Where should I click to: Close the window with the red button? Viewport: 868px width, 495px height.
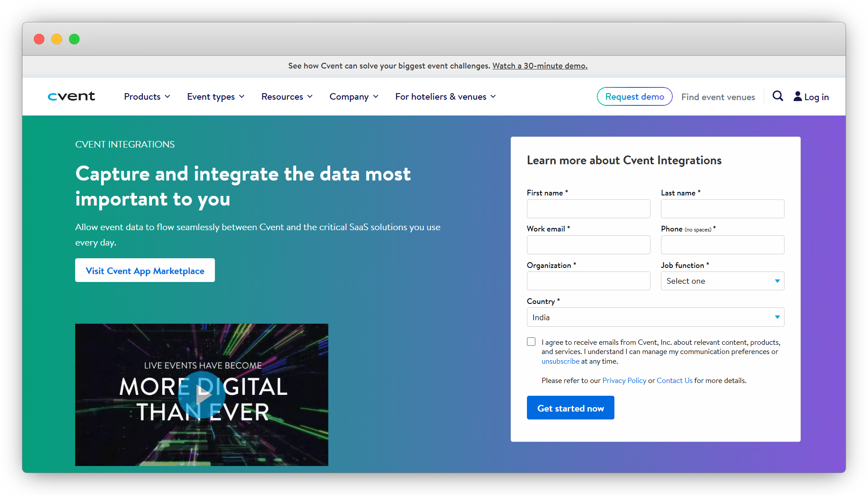pos(39,39)
